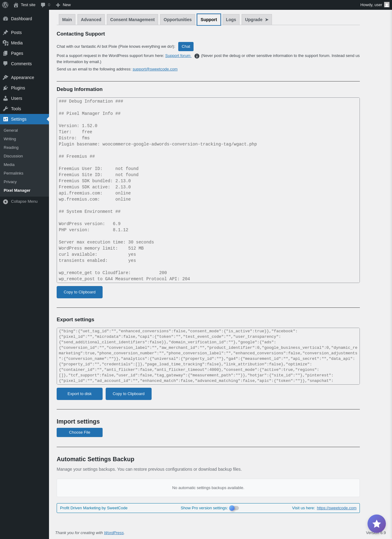Click the Posts pushpin icon
The image size is (392, 539).
(x=6, y=32)
